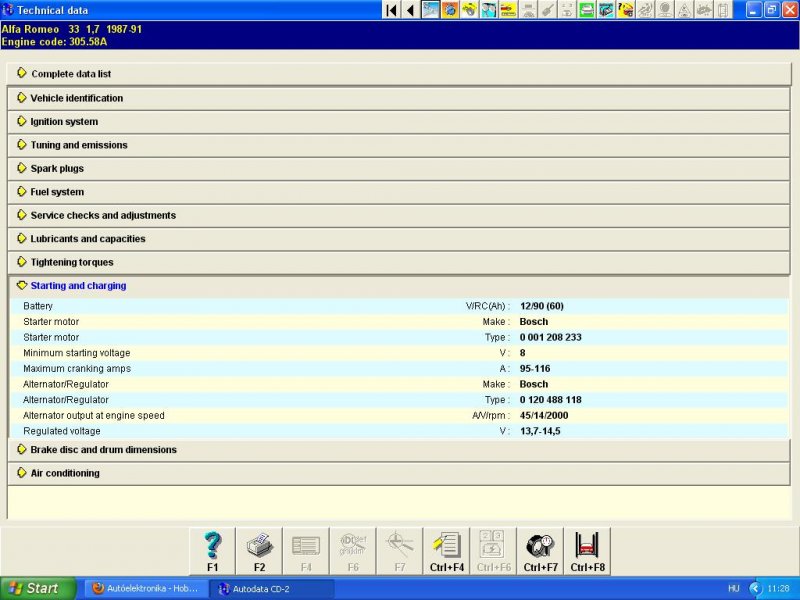Select the Minimum starting voltage row

399,353
